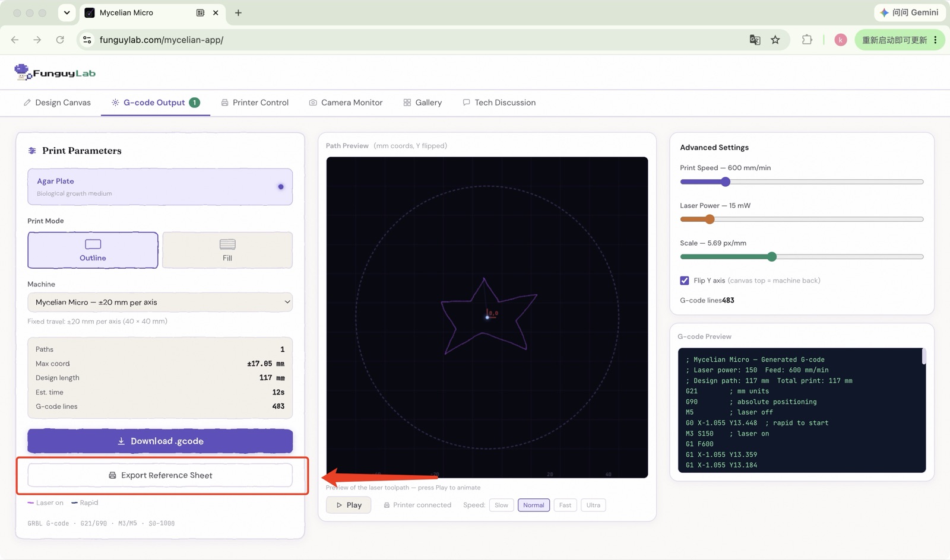Open the Tech Discussion tab
The height and width of the screenshot is (560, 950).
(x=499, y=103)
